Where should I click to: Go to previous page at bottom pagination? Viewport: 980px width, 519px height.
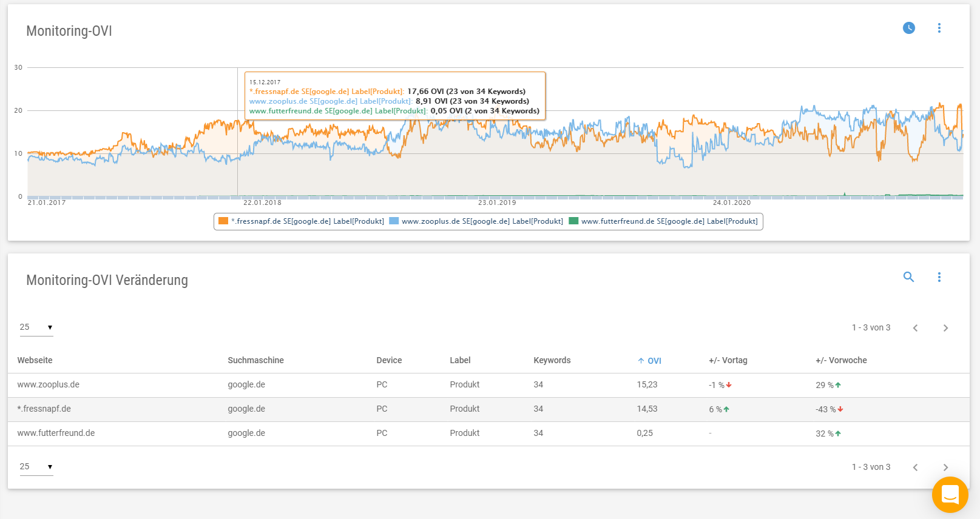(x=915, y=467)
